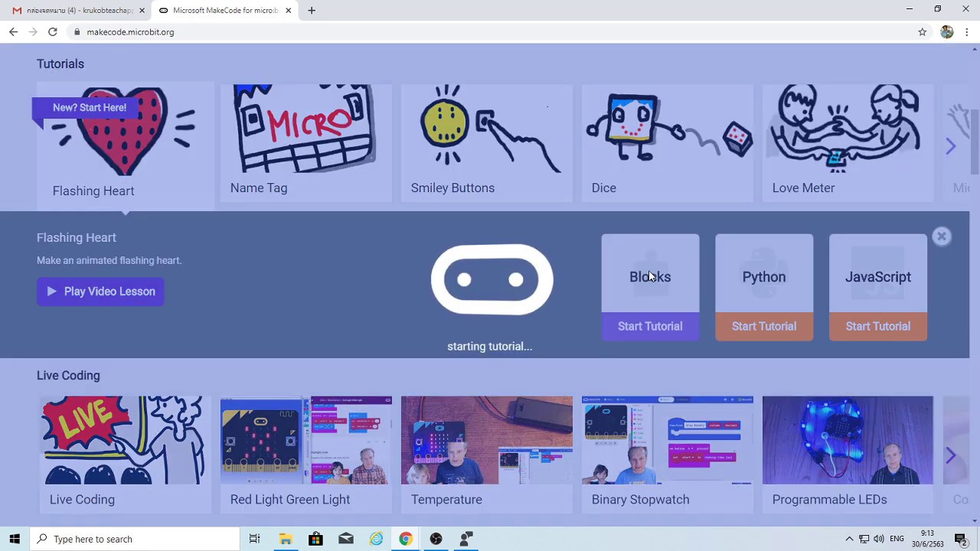Image resolution: width=980 pixels, height=551 pixels.
Task: Close the Microsoft MakeCode tab
Action: [x=289, y=11]
